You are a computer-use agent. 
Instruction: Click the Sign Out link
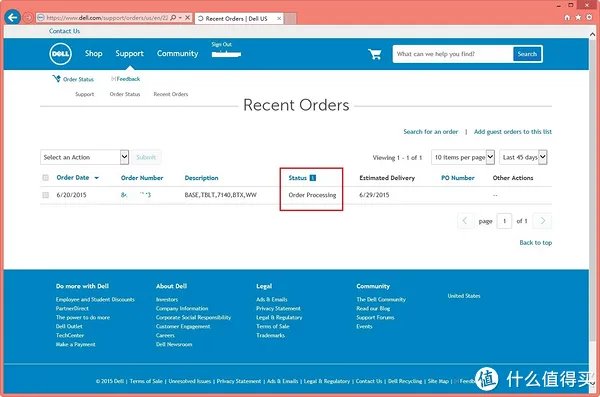click(x=222, y=44)
